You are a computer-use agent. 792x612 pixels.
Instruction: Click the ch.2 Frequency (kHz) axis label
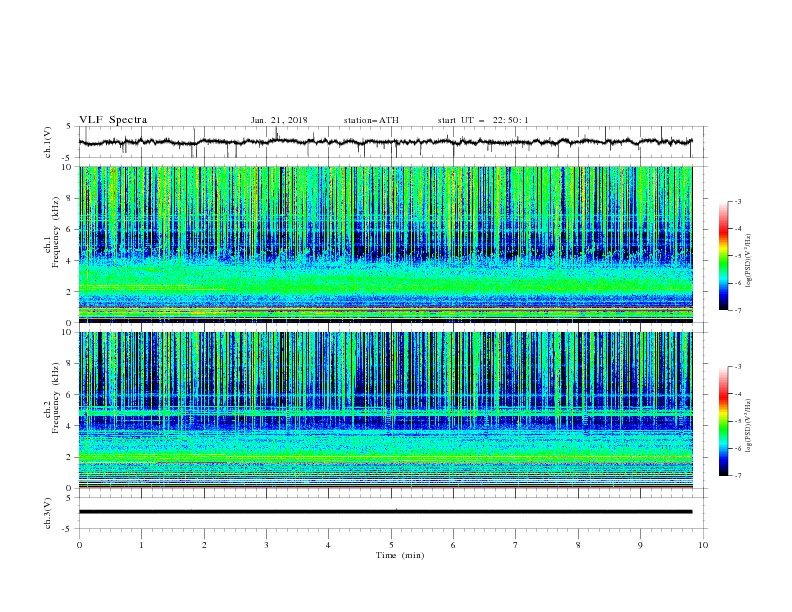[x=52, y=400]
